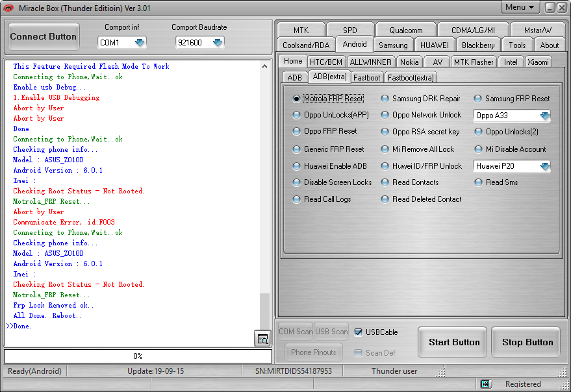Switch to Xiaomi sub-tab
Screen dimensions: 571x392
click(x=538, y=62)
